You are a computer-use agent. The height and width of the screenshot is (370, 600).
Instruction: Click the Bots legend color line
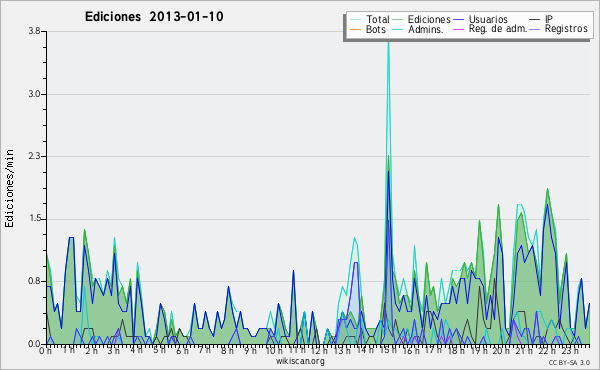coord(355,29)
